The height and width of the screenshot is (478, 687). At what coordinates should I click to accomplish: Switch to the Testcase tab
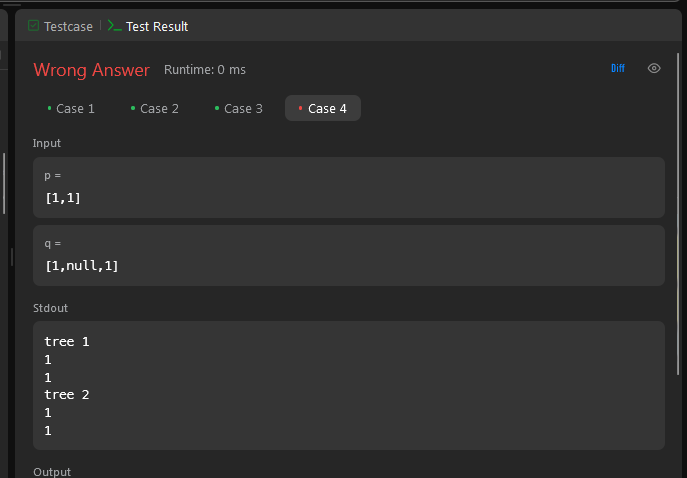click(x=60, y=26)
